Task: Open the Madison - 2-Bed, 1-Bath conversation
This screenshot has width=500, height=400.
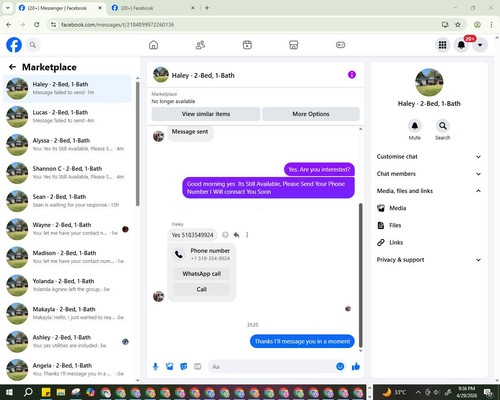Action: click(x=67, y=257)
